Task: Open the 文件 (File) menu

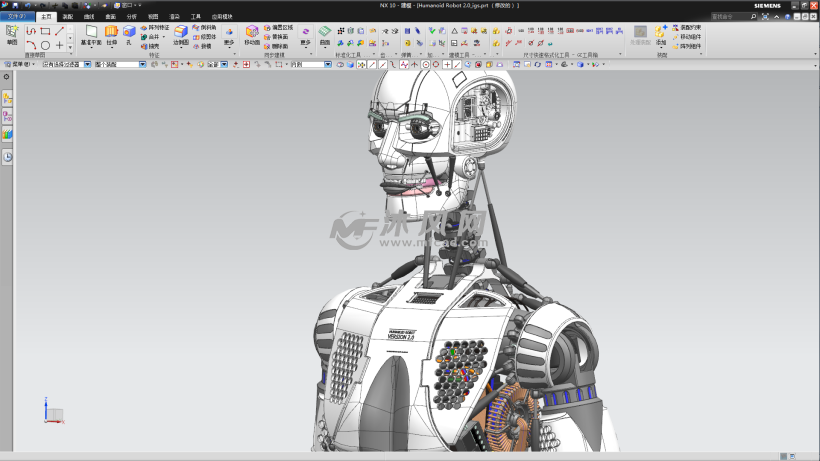Action: point(16,17)
